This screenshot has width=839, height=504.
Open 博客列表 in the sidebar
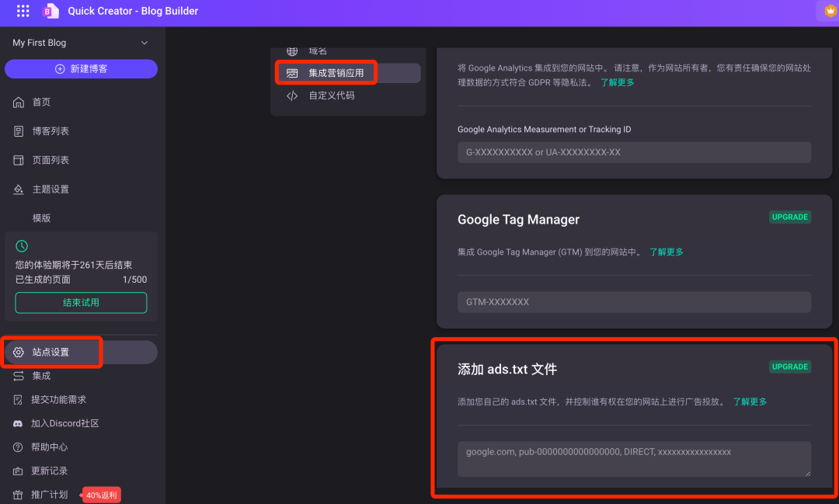coord(50,131)
